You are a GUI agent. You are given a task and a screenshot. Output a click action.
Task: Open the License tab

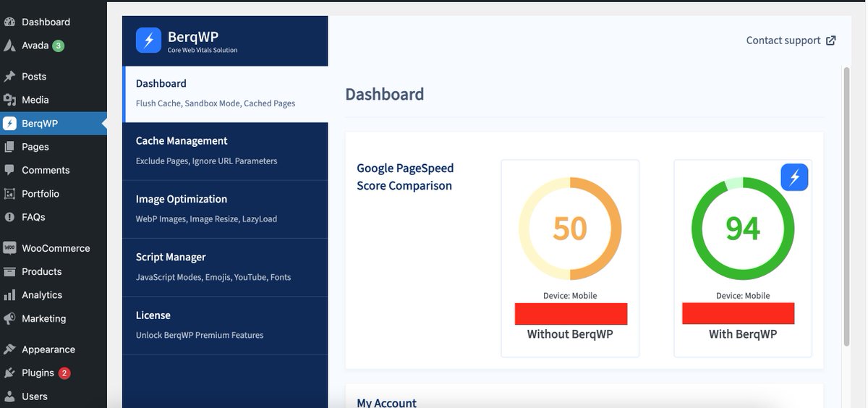coord(226,326)
